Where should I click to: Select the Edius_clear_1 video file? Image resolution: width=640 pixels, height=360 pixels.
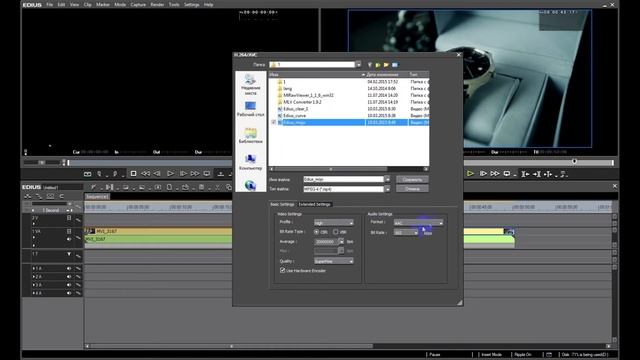click(x=296, y=109)
